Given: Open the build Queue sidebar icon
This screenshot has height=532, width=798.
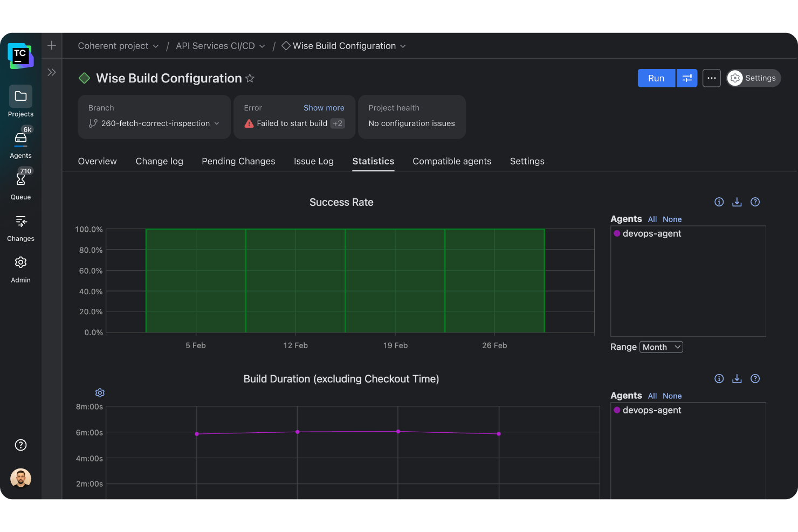Looking at the screenshot, I should point(20,184).
